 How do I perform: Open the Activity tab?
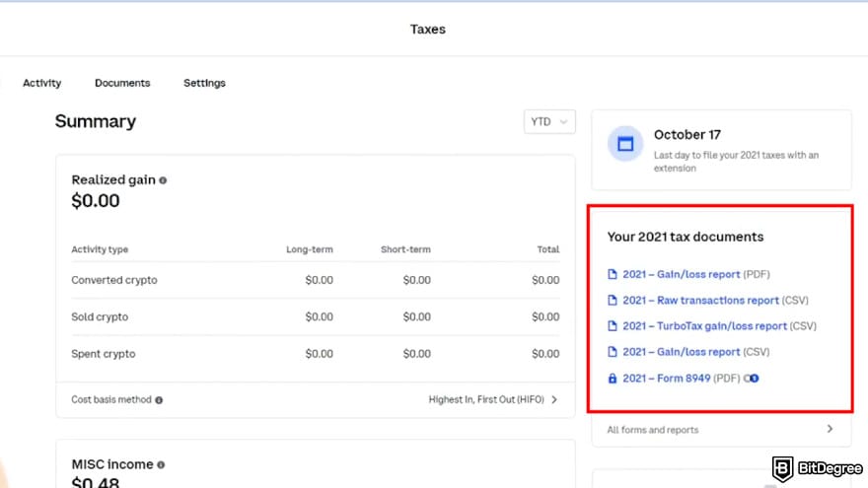click(x=41, y=83)
